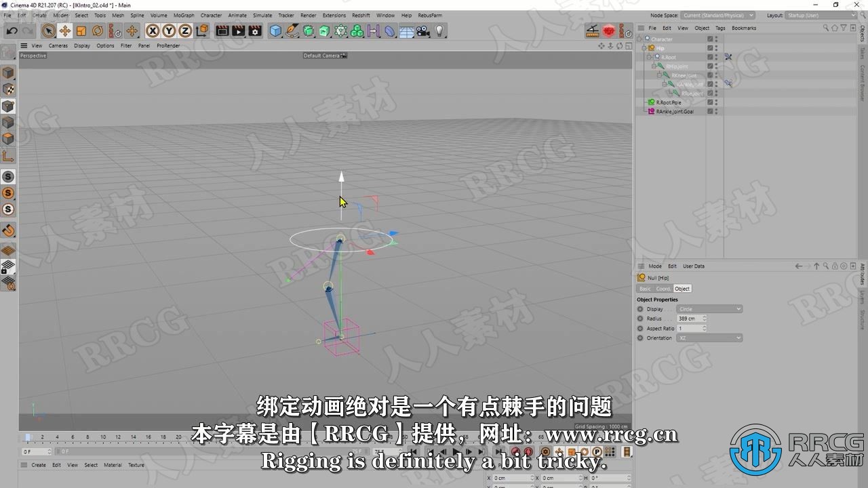
Task: Toggle X axis lock
Action: [x=153, y=30]
